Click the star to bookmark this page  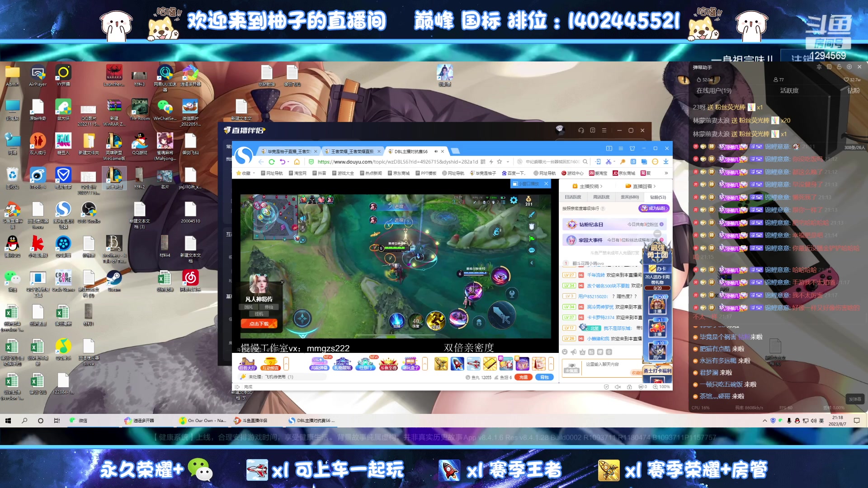[500, 162]
